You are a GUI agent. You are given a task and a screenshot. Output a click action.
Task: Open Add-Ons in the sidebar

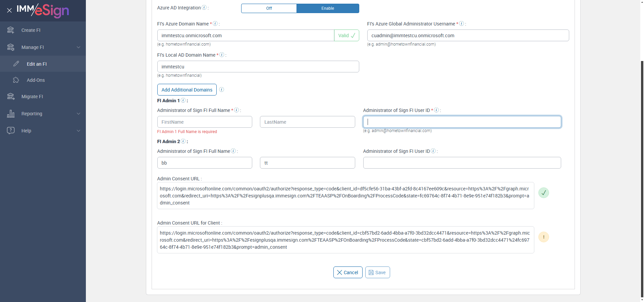pos(36,80)
